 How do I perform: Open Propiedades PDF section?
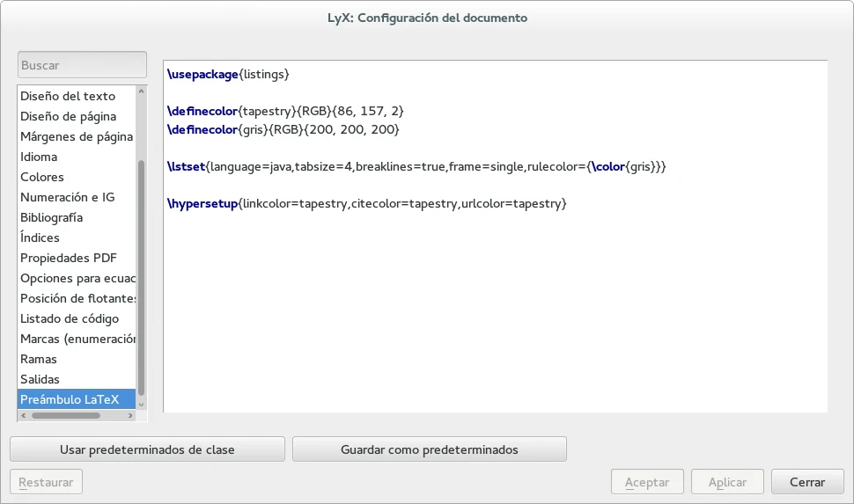68,258
